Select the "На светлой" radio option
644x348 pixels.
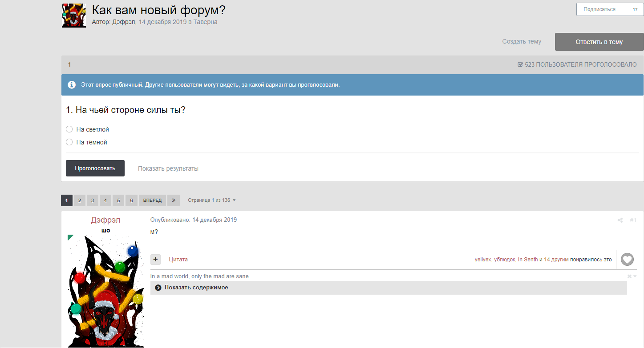pyautogui.click(x=69, y=129)
